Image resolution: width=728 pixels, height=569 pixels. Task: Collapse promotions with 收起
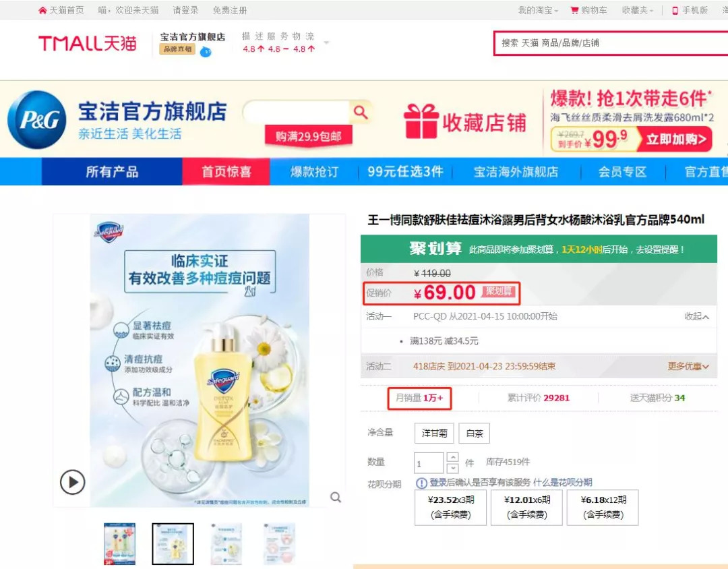click(696, 316)
